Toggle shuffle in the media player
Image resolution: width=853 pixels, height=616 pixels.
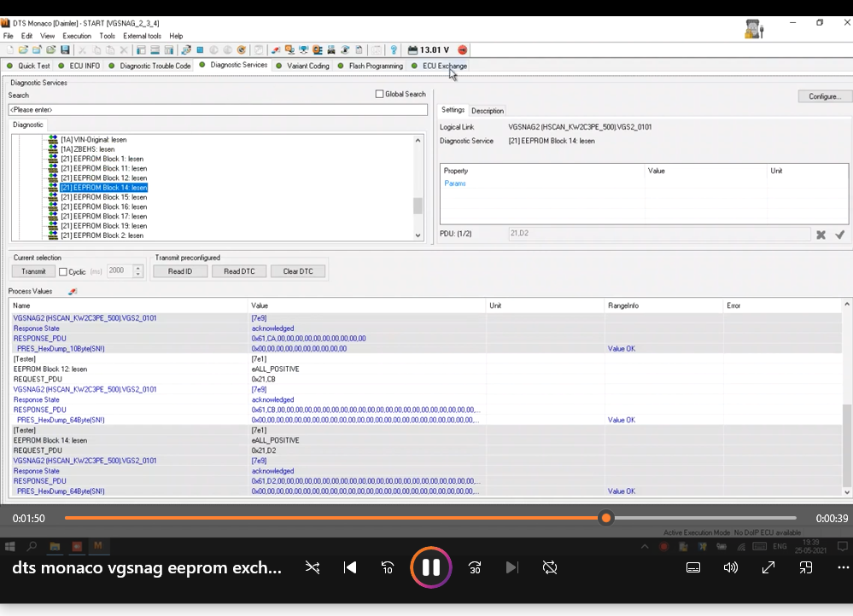(x=313, y=567)
